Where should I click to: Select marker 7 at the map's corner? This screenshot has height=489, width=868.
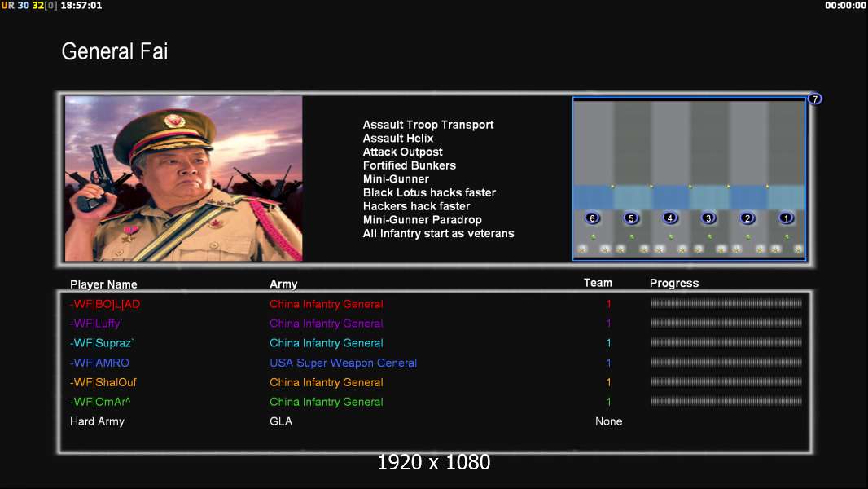815,99
